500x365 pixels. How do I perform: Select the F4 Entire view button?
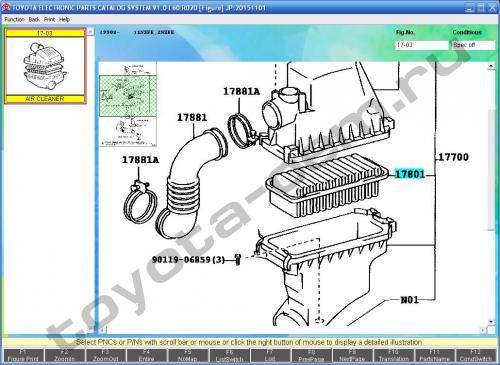pos(146,355)
